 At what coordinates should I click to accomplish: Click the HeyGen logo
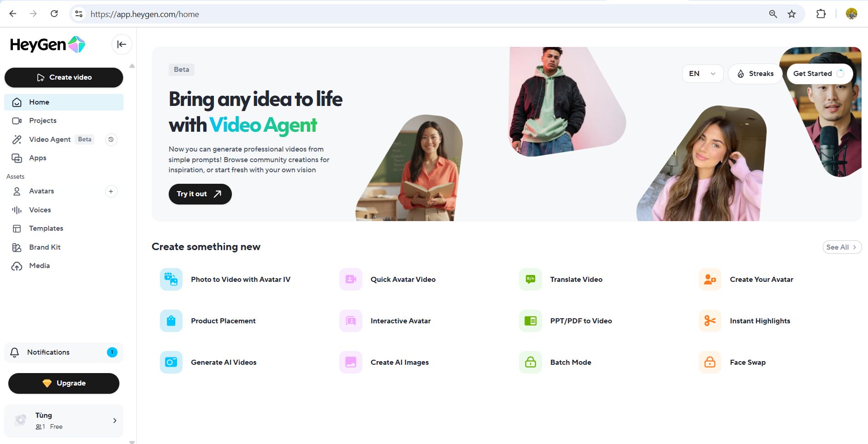coord(47,45)
